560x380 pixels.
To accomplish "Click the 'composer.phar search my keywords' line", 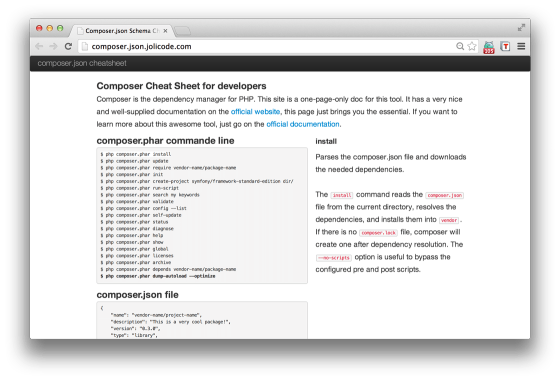I will click(x=150, y=195).
